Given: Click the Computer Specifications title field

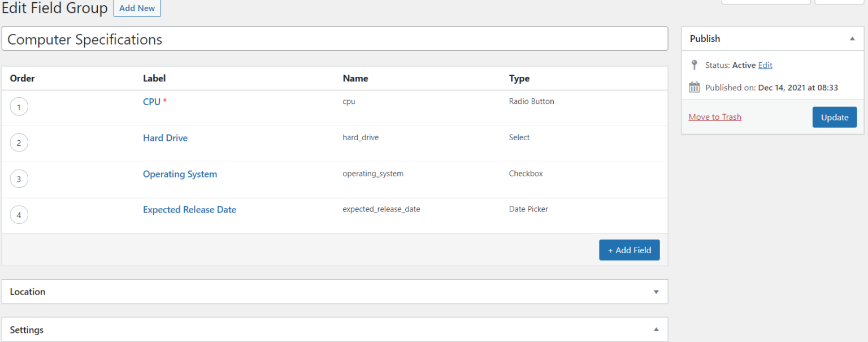Looking at the screenshot, I should (x=335, y=39).
